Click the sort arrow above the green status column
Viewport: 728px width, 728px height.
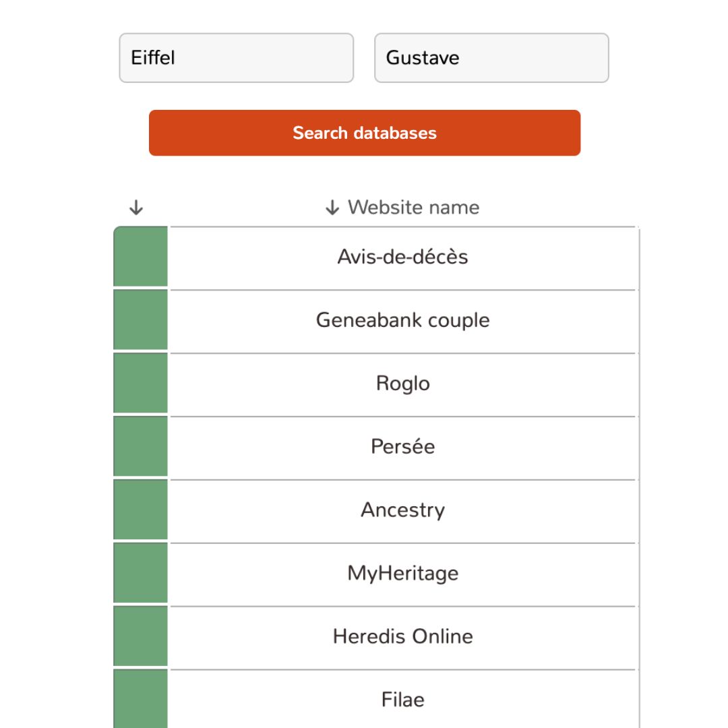136,208
